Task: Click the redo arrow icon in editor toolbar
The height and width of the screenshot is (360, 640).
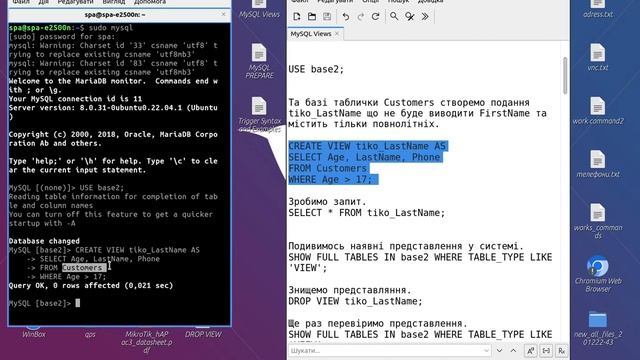Action: coord(360,16)
